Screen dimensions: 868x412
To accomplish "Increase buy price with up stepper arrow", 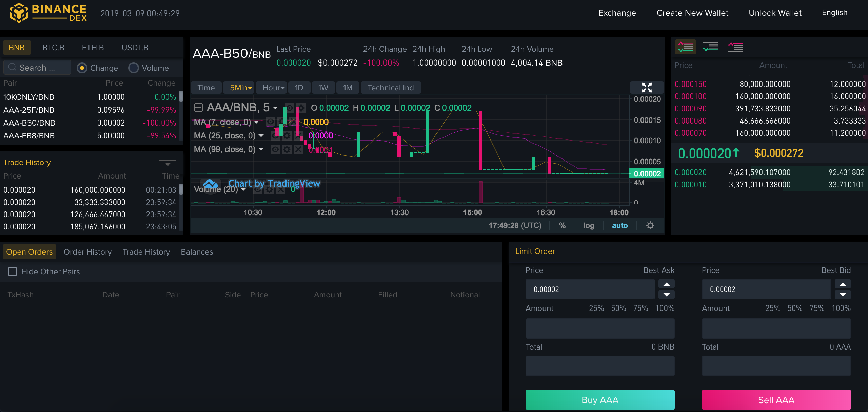I will (666, 284).
